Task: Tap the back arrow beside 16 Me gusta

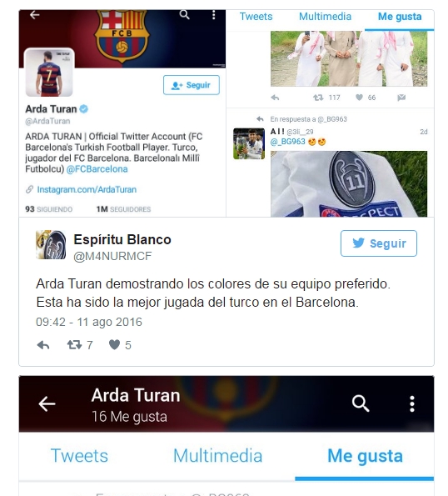Action: (x=47, y=404)
